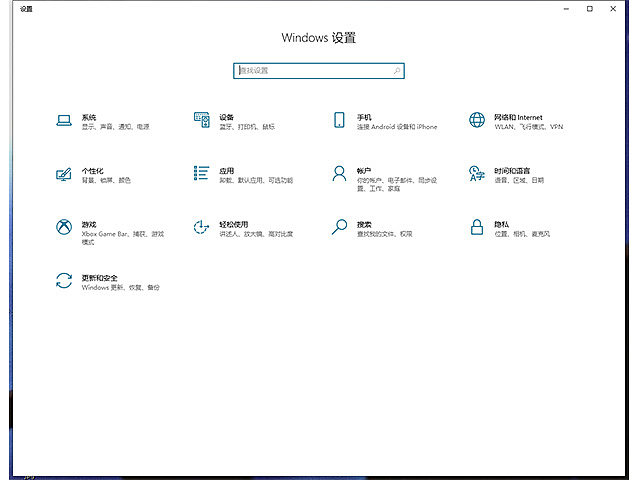The height and width of the screenshot is (480, 640).
Task: Click the 搜索 title text
Action: click(x=364, y=224)
